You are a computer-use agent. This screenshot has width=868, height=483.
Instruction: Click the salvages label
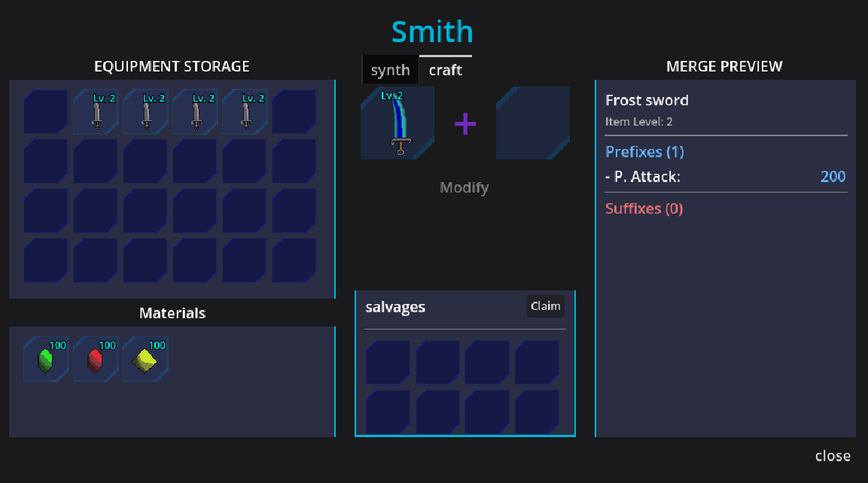395,307
